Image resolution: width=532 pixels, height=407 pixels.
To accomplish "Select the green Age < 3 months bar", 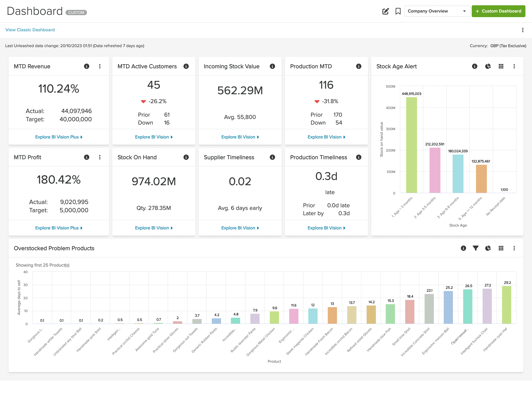I will pyautogui.click(x=411, y=145).
